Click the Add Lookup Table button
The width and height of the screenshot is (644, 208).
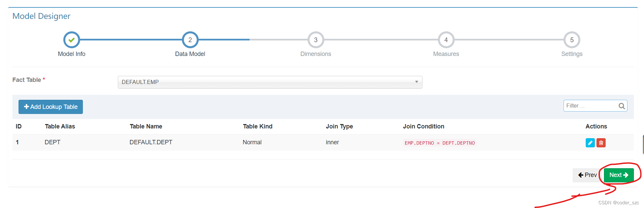pyautogui.click(x=51, y=107)
